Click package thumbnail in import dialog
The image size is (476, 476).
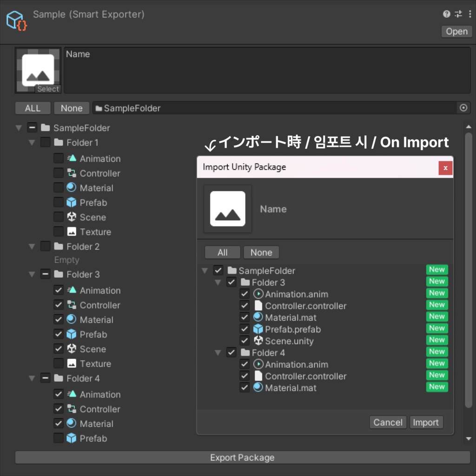point(228,209)
